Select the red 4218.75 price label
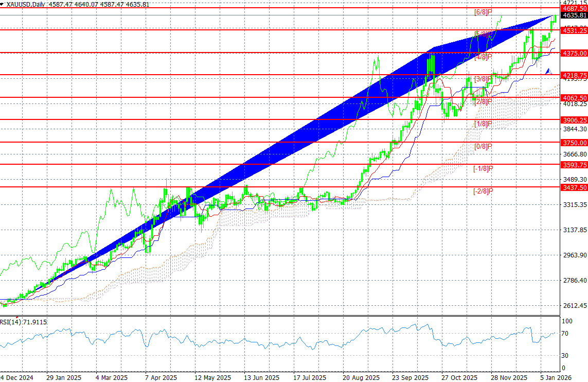Screen dimensions: 588x382 pyautogui.click(x=574, y=76)
